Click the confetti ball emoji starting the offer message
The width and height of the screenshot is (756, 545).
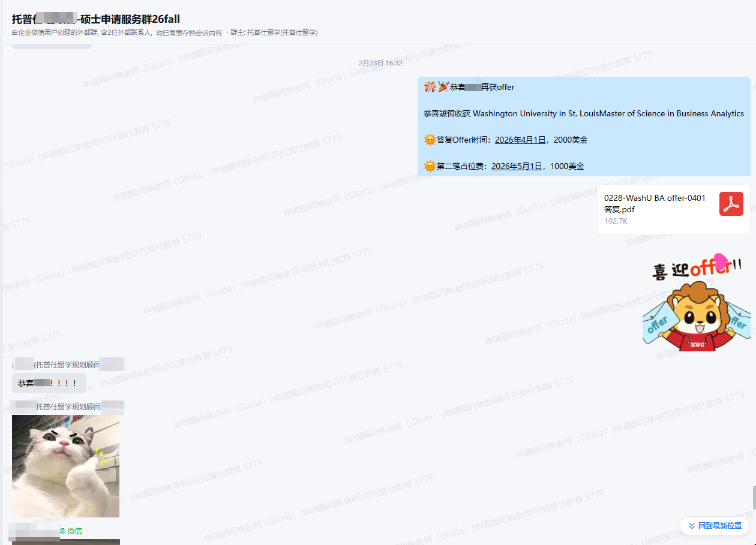[430, 87]
